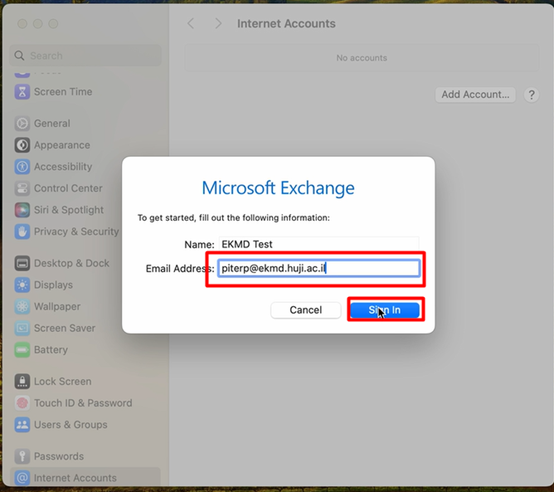Select Internet Accounts in sidebar

tap(85, 477)
